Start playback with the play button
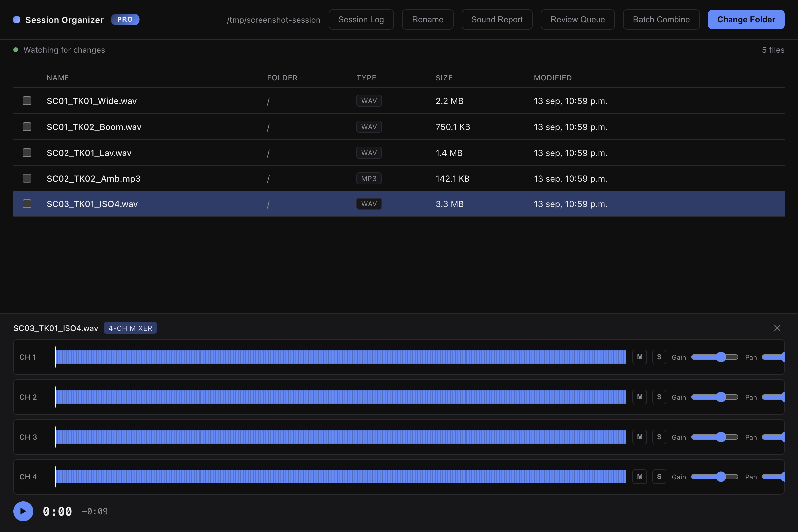Image resolution: width=798 pixels, height=532 pixels. pyautogui.click(x=23, y=511)
